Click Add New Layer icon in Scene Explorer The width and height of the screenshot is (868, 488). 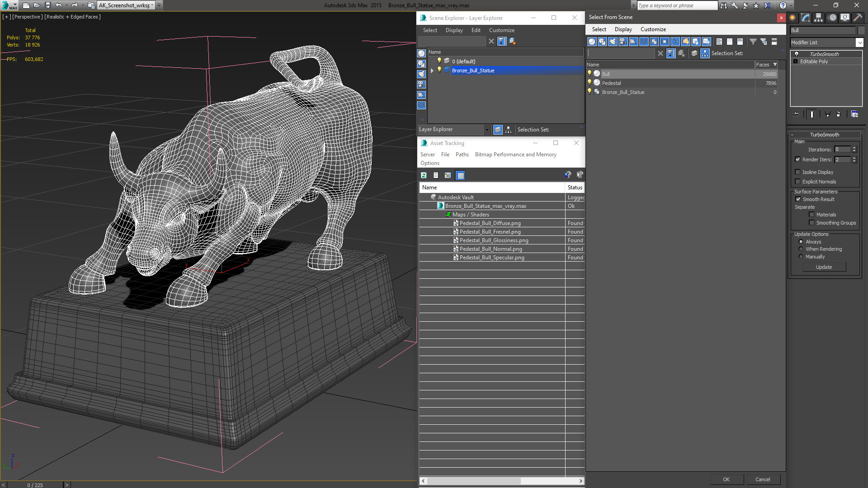[512, 41]
